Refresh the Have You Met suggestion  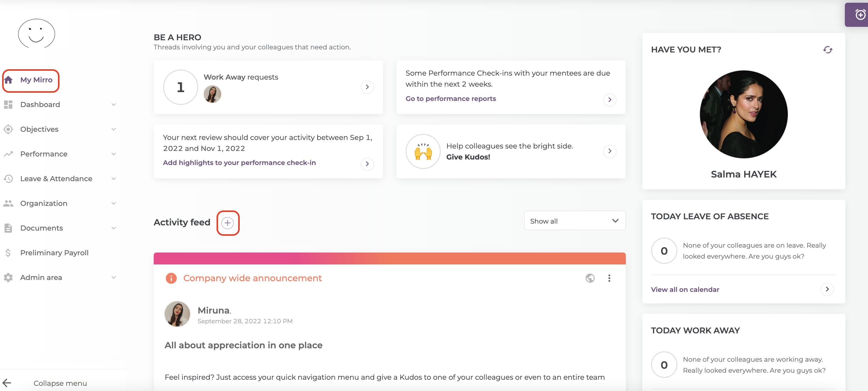[827, 50]
